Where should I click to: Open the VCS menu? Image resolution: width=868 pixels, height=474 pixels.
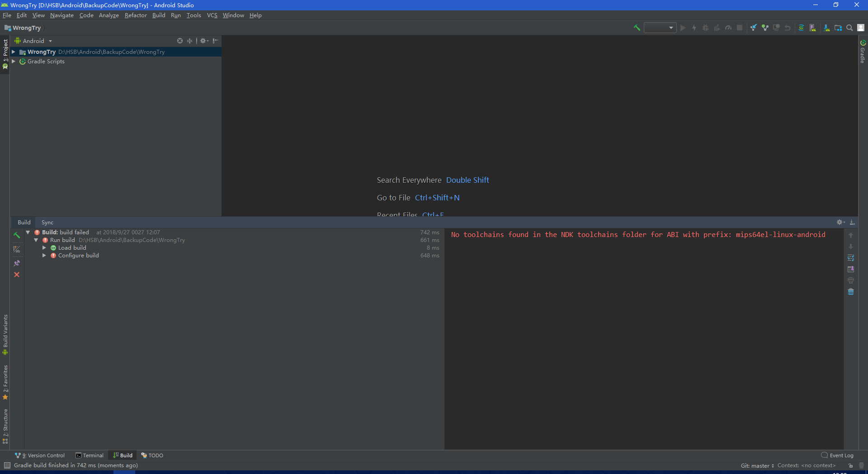pos(212,15)
